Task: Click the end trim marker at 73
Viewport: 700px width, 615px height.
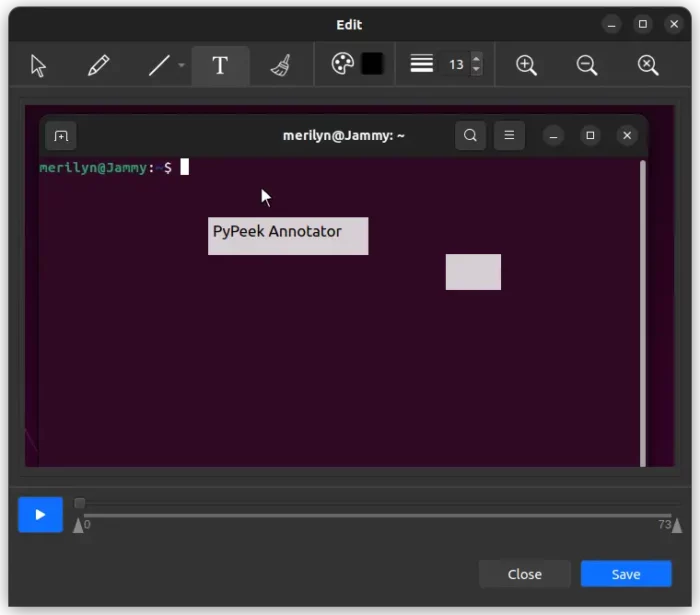Action: click(677, 525)
